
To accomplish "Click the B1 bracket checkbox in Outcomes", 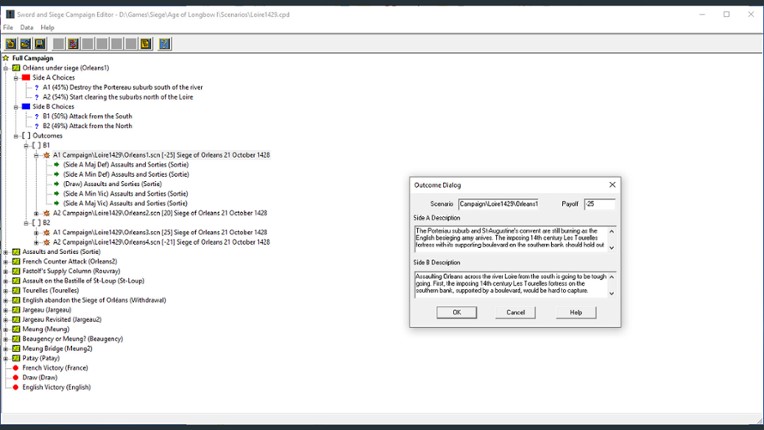I will (x=36, y=146).
